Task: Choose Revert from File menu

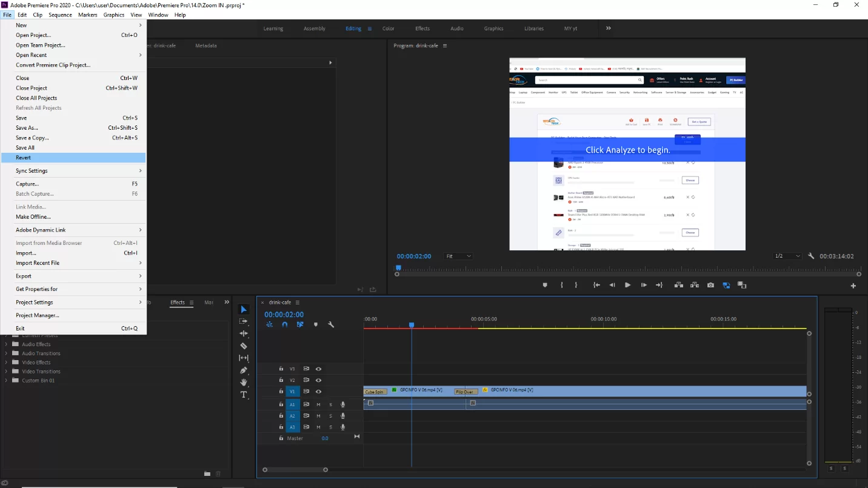Action: tap(73, 158)
